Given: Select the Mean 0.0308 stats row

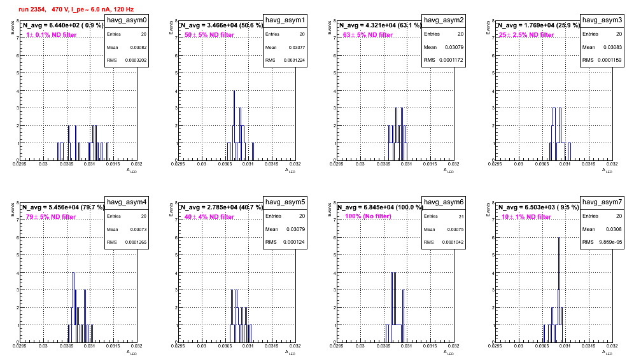Looking at the screenshot, I should [602, 229].
